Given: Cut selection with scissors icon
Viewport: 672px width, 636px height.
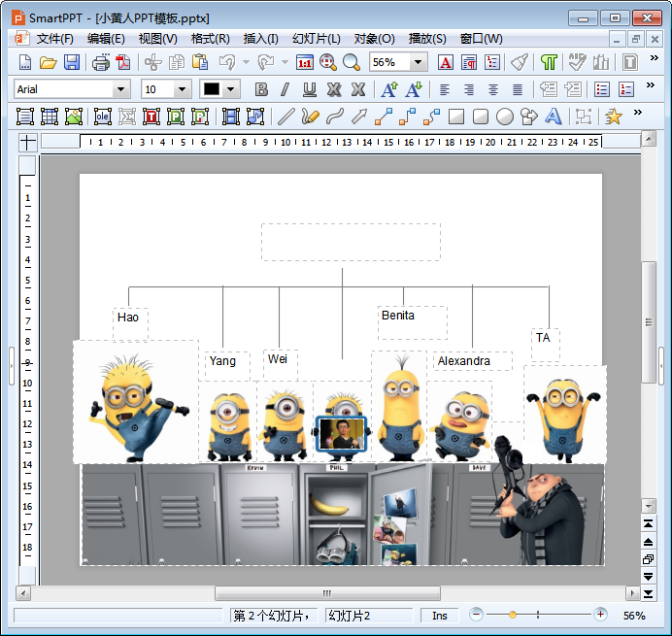Looking at the screenshot, I should pyautogui.click(x=153, y=62).
